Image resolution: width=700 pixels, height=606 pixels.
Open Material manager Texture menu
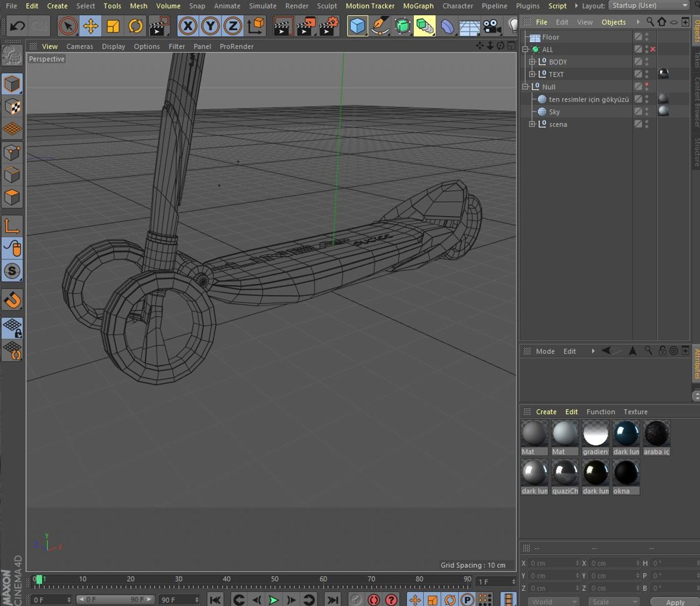pos(635,412)
